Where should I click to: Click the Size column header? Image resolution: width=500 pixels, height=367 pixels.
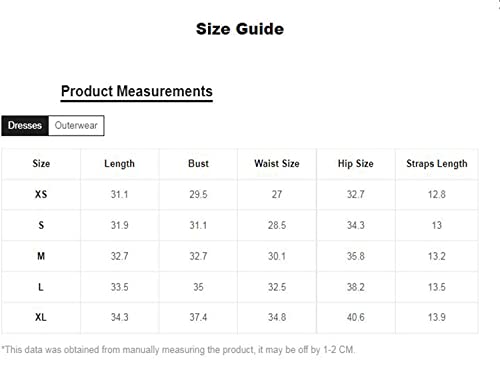tap(41, 164)
